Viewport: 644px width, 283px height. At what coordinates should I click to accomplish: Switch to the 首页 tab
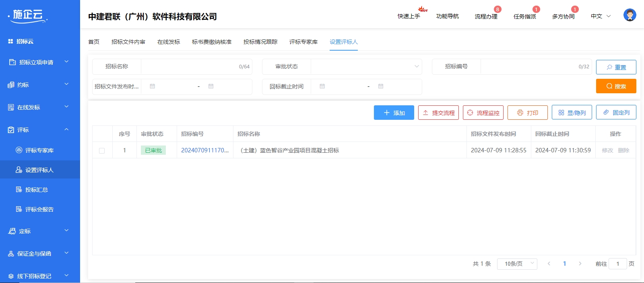pos(94,42)
